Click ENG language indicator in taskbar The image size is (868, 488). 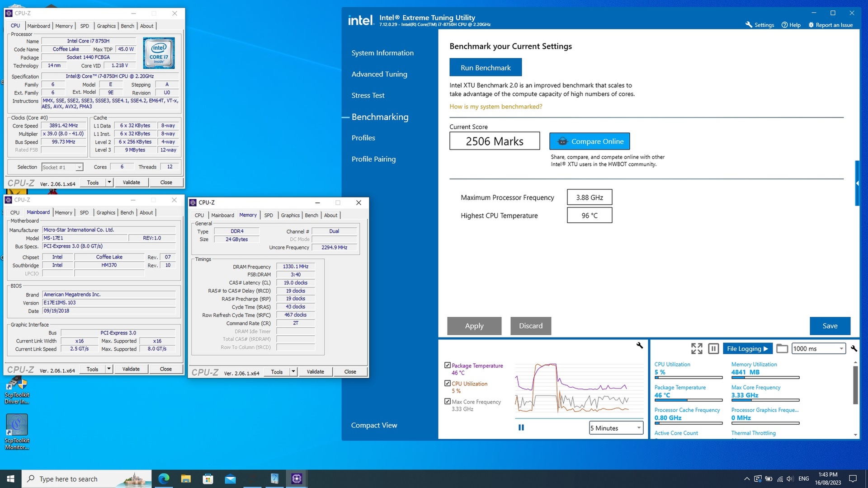803,479
